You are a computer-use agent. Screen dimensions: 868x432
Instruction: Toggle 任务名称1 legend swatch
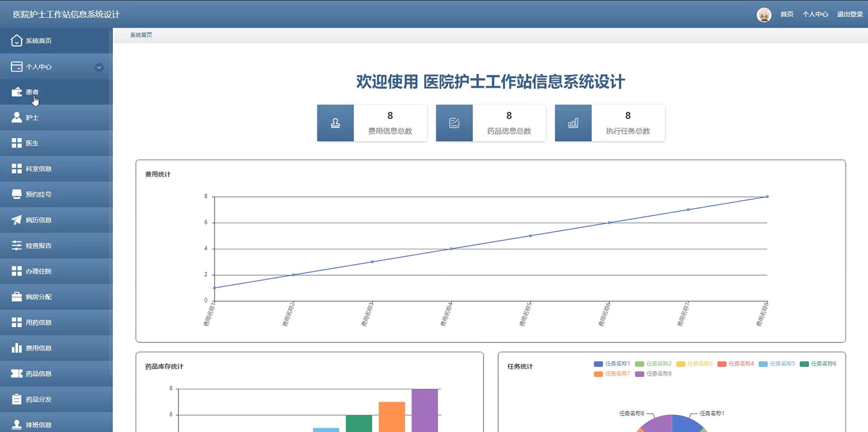click(598, 364)
